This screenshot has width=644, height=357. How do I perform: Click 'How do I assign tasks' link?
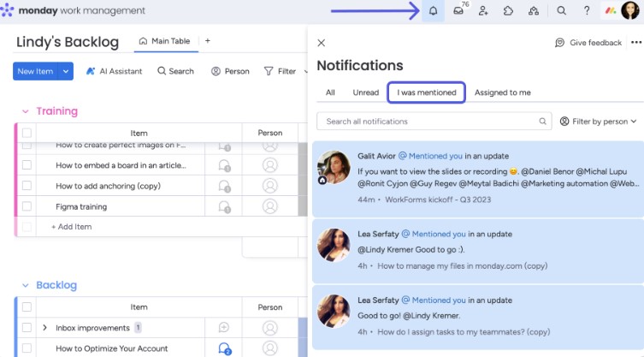point(464,332)
